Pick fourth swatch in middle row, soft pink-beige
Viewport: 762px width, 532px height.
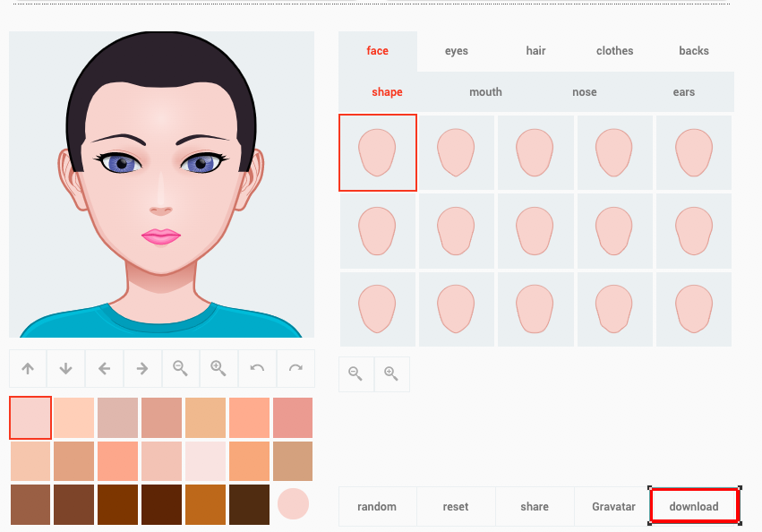tap(161, 461)
